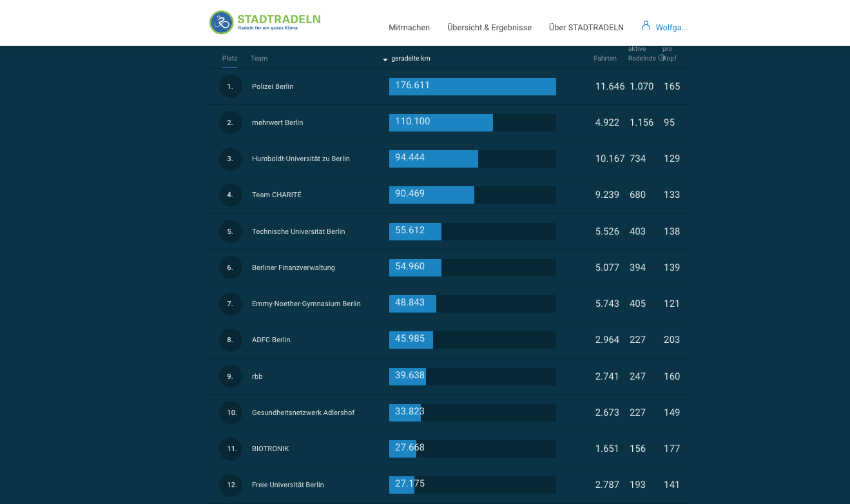Sort by pro Kopf column
This screenshot has width=850, height=504.
click(670, 53)
